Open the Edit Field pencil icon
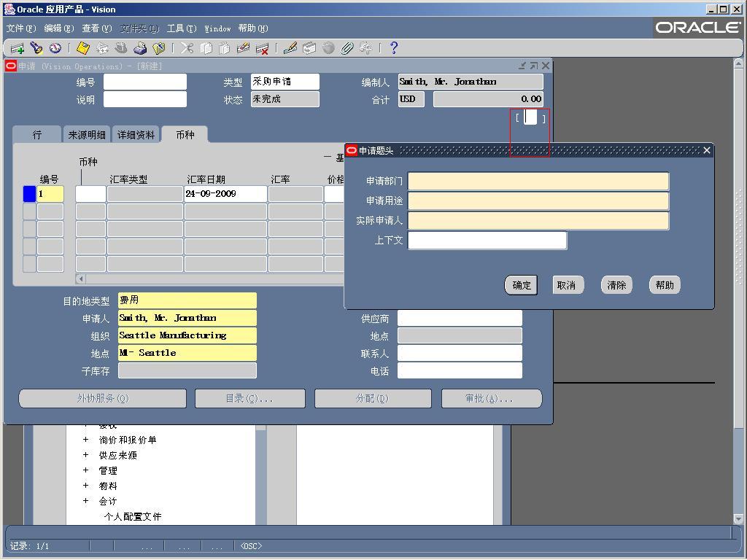The height and width of the screenshot is (560, 747). point(290,48)
